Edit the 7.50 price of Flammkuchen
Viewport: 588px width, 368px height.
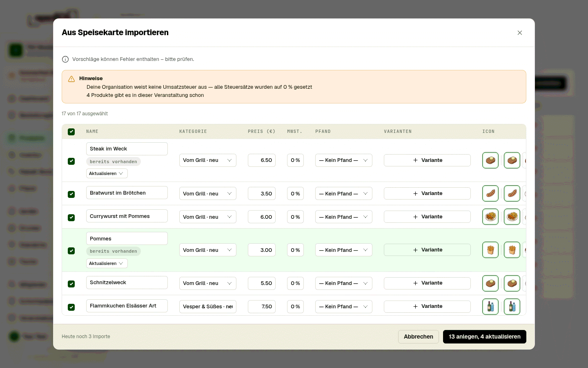[x=262, y=307]
